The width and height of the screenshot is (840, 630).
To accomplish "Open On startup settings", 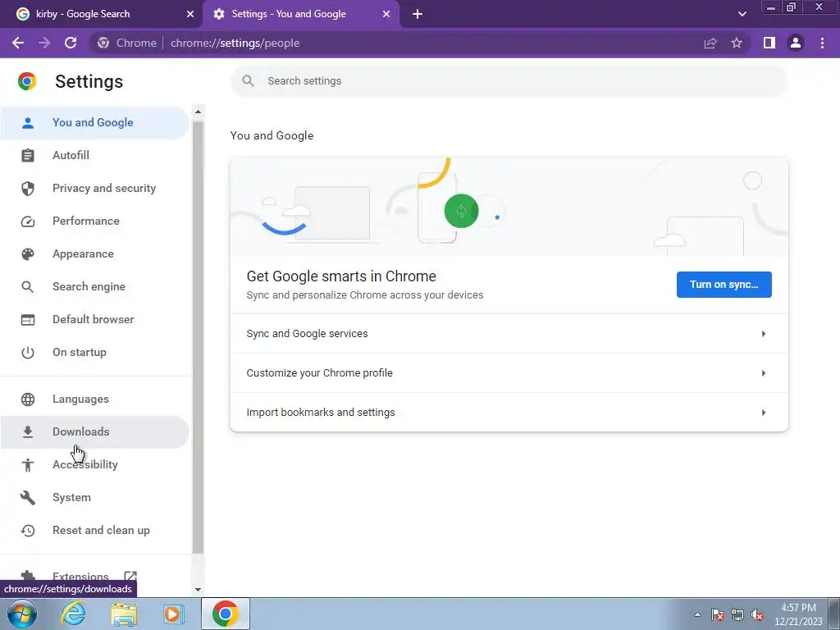I will pyautogui.click(x=94, y=353).
